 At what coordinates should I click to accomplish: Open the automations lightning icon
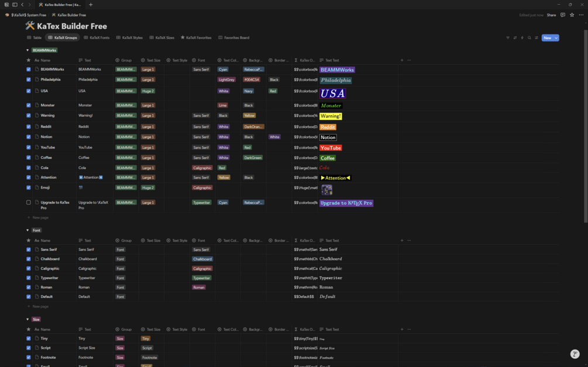(522, 38)
